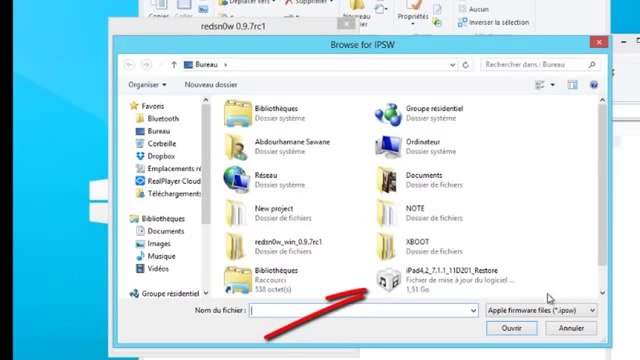Click in the Nom du fichier field
The image size is (640, 360).
click(363, 311)
